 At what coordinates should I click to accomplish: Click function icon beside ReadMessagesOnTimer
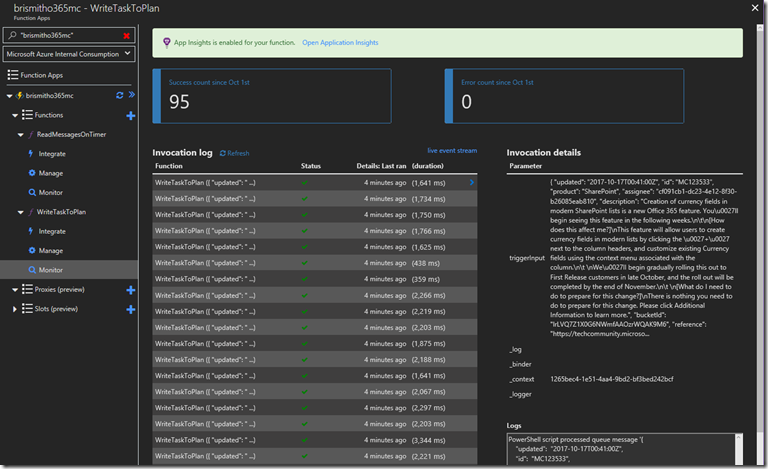(x=31, y=135)
